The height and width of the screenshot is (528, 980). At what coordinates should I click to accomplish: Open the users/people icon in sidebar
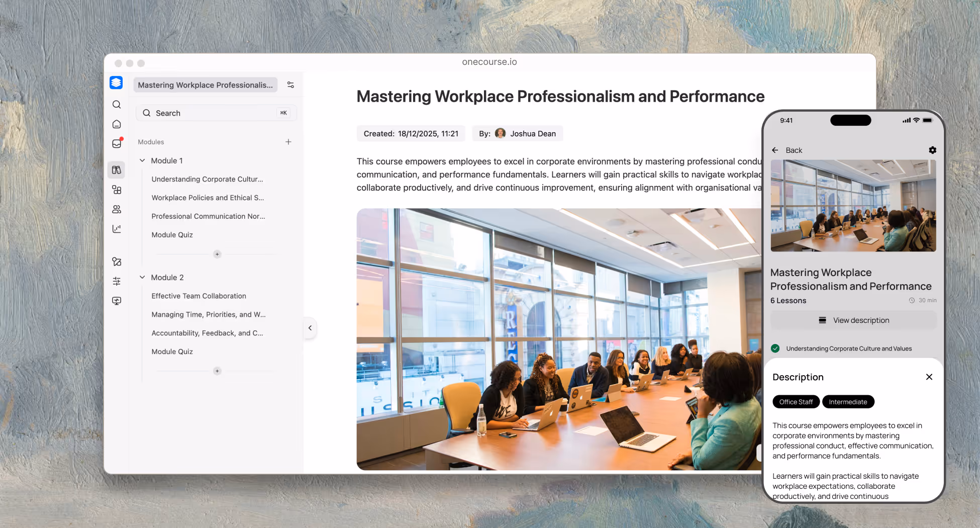coord(117,209)
